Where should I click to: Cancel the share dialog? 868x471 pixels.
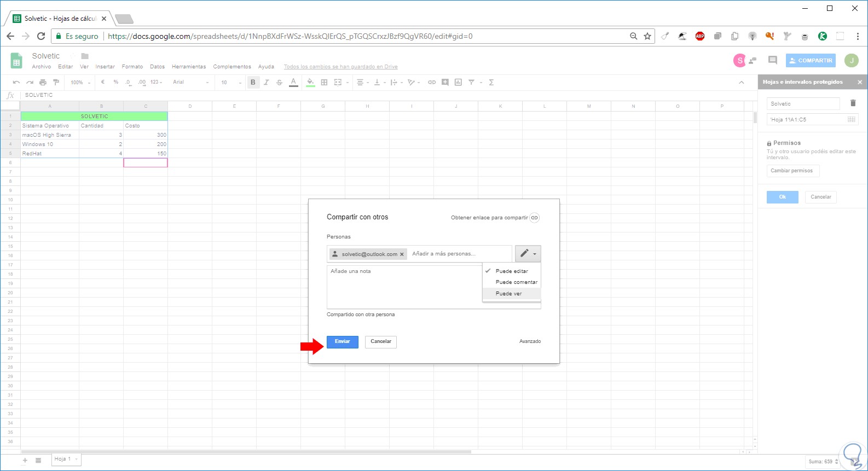[381, 342]
